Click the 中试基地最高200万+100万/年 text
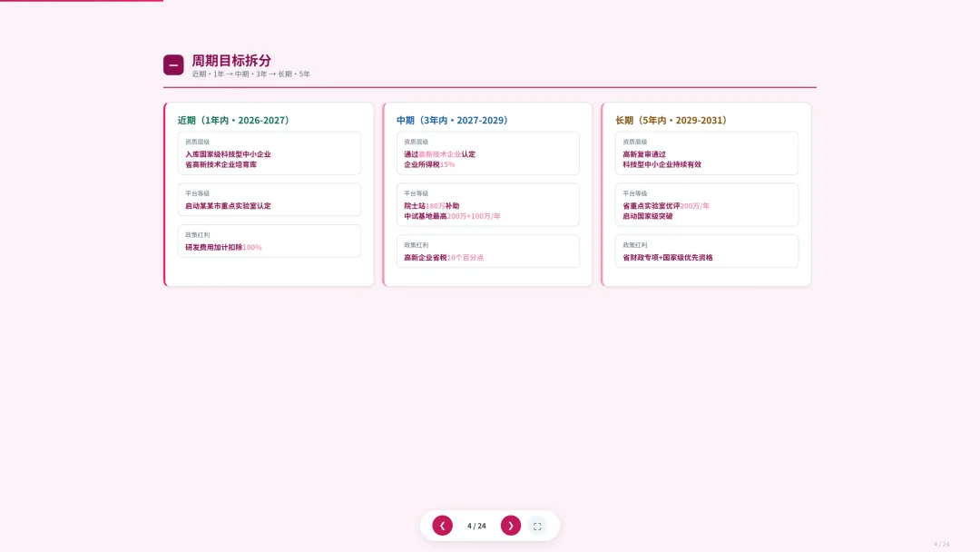980x552 pixels. click(452, 216)
